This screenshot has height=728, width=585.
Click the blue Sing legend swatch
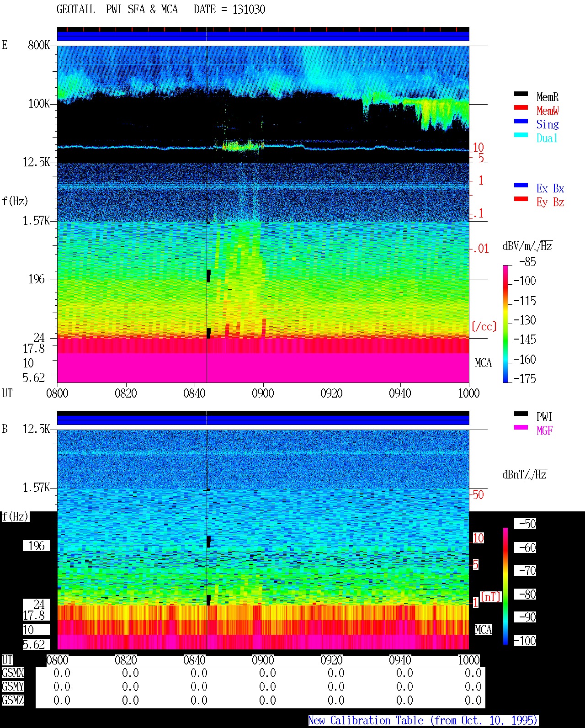coord(521,122)
